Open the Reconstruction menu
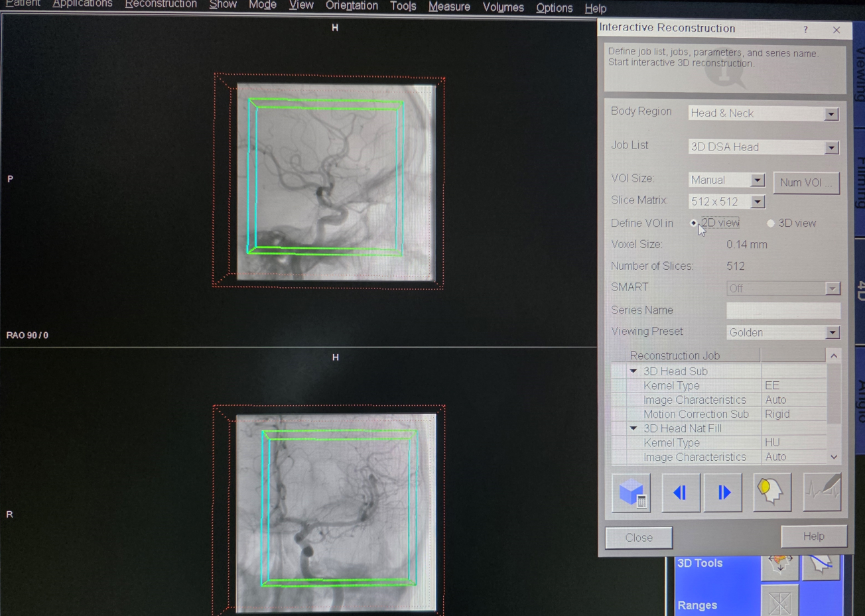 pos(161,5)
